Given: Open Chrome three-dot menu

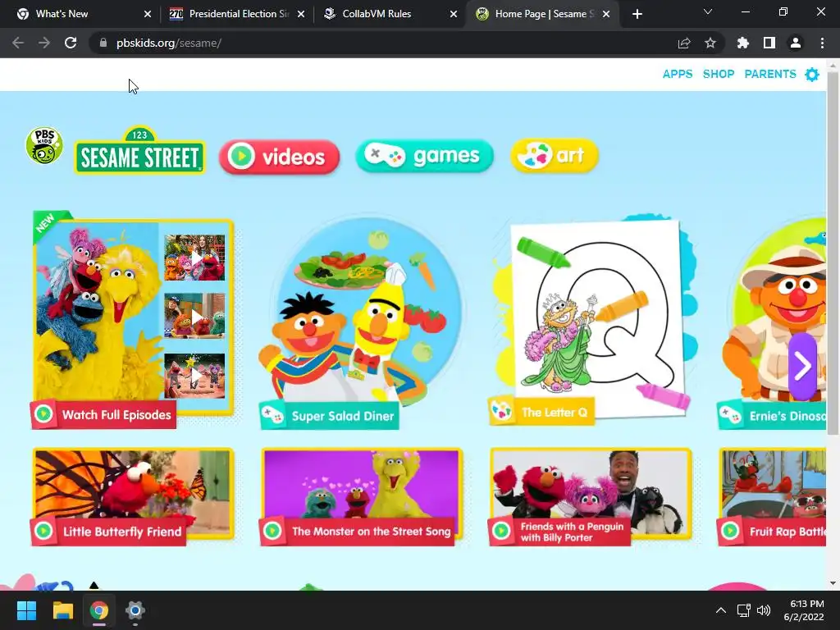Looking at the screenshot, I should [822, 43].
